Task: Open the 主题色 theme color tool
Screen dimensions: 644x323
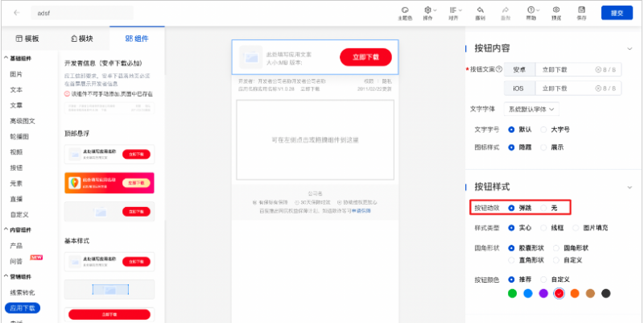Action: pos(405,13)
